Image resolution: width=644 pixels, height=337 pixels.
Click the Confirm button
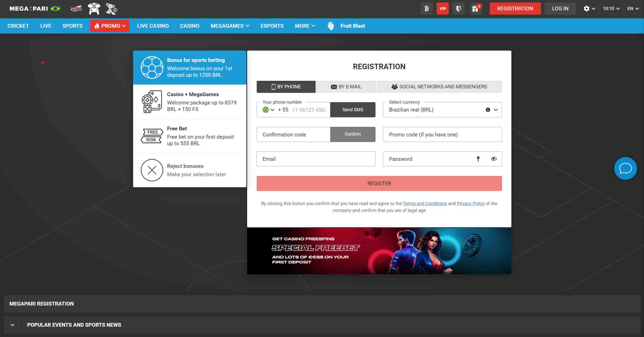[353, 134]
